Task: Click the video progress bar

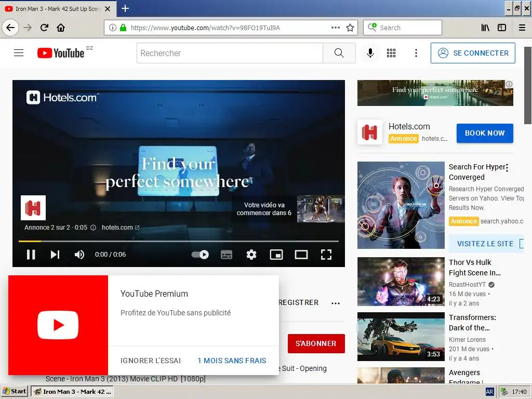Action: (179, 241)
